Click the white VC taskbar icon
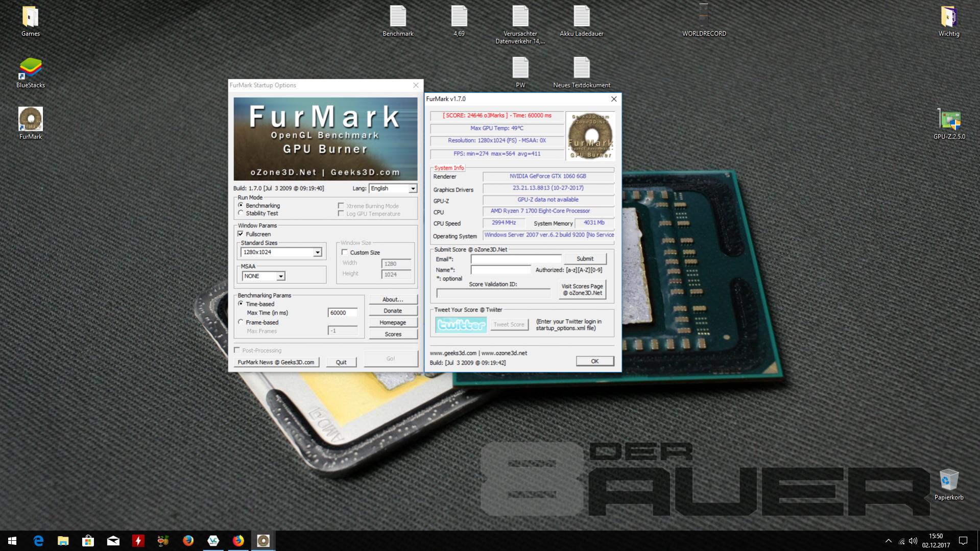 (x=213, y=541)
